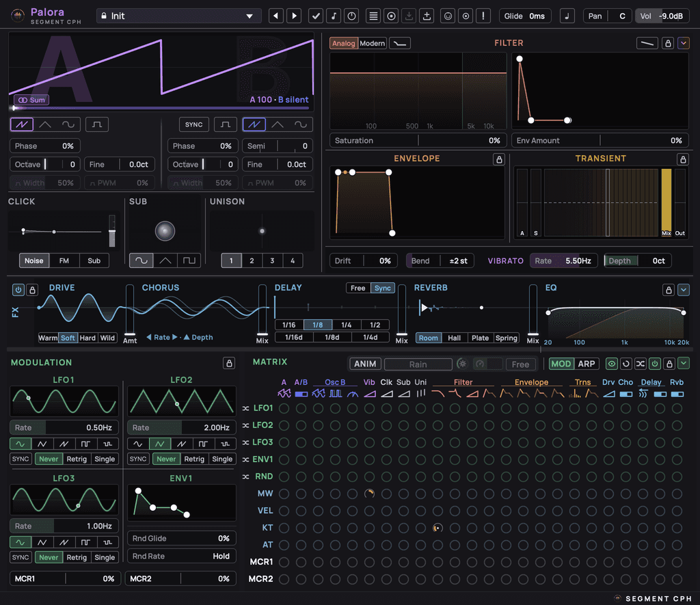
Task: Select LFO3 square shape icon
Action: pyautogui.click(x=85, y=543)
